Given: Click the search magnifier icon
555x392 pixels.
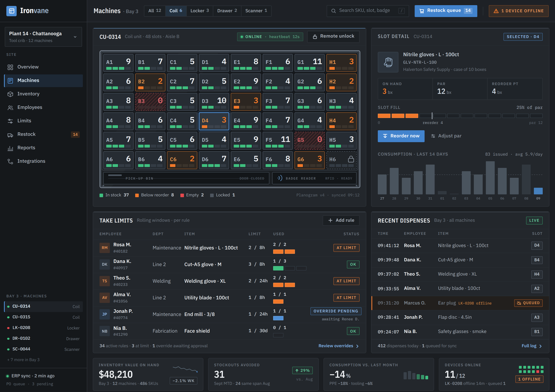Looking at the screenshot, I should point(333,11).
